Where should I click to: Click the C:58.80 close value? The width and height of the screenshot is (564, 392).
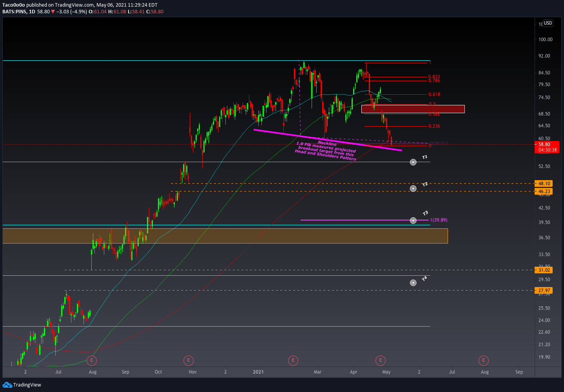[155, 12]
